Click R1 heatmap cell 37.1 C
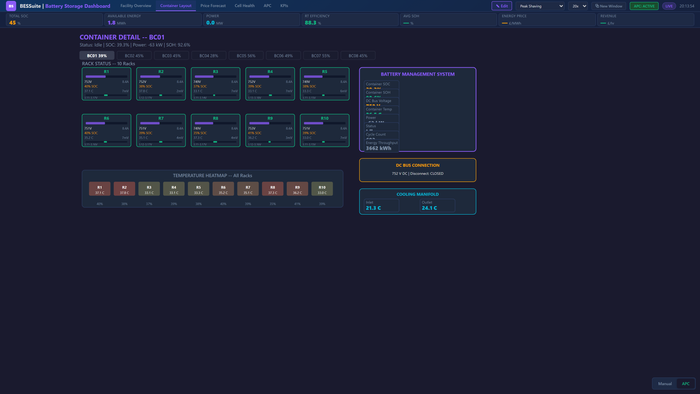700x394 pixels. (x=100, y=189)
